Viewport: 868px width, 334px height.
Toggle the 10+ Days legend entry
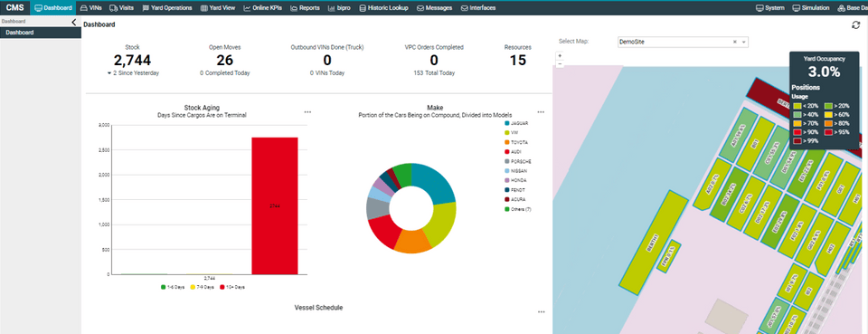[x=233, y=288]
